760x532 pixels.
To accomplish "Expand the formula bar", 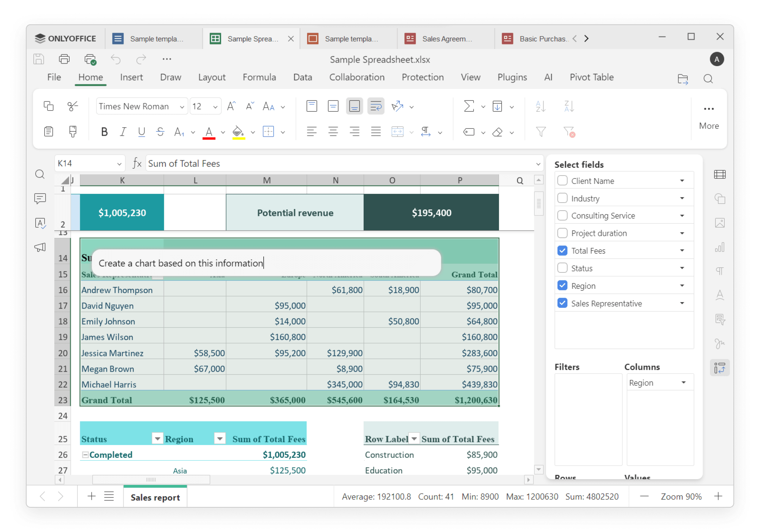I will [538, 164].
